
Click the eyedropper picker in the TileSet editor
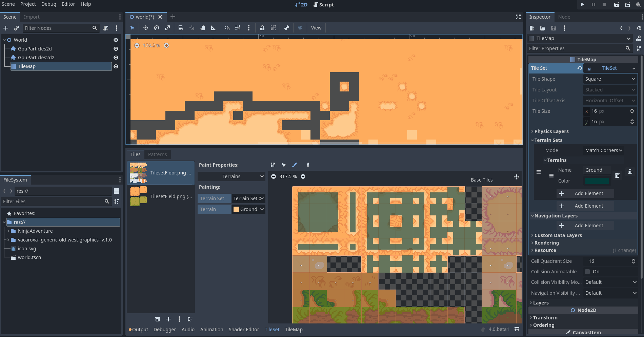point(308,165)
